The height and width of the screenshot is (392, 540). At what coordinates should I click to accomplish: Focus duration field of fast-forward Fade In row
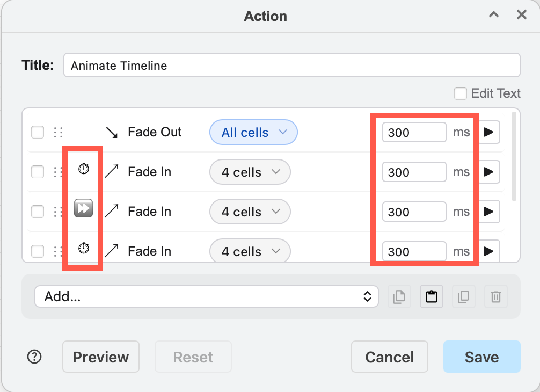[414, 212]
